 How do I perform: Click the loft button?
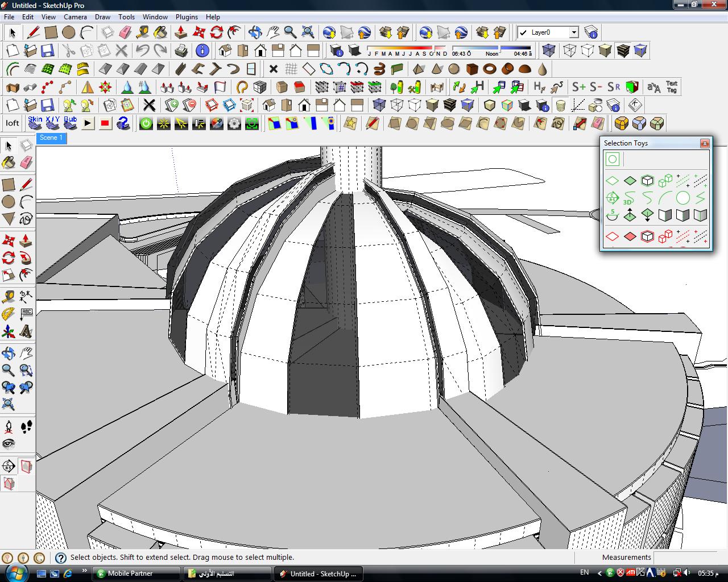point(13,123)
